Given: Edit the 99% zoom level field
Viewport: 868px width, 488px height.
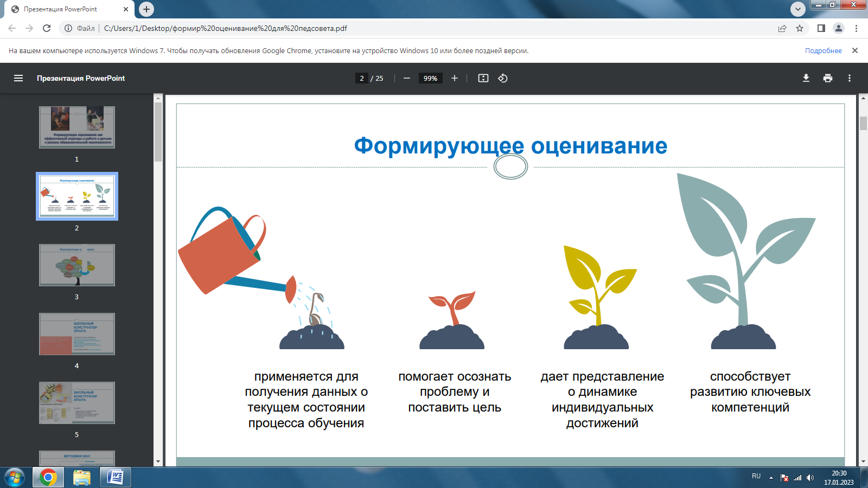Looking at the screenshot, I should tap(430, 78).
